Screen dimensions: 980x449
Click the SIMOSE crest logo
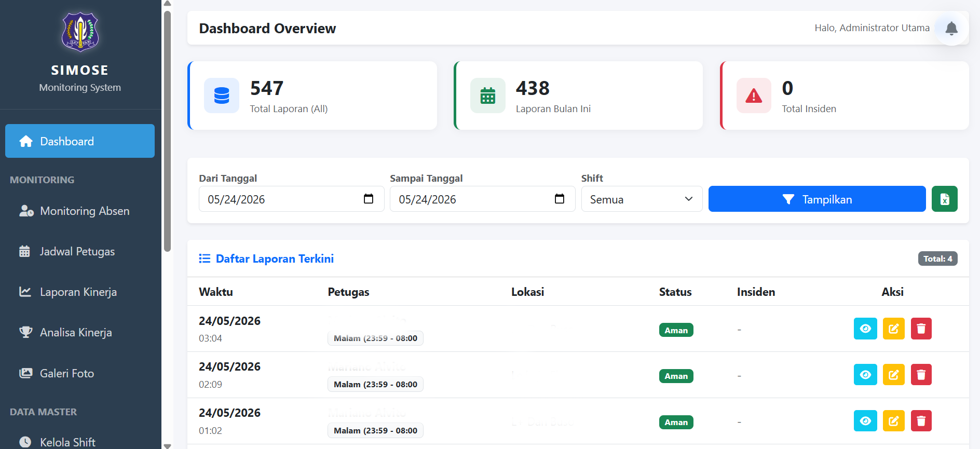80,32
